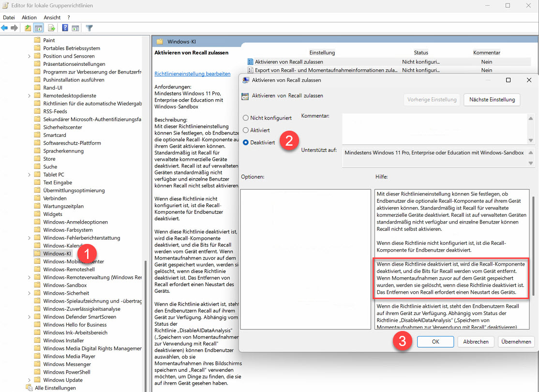Select Windows-Farbsystem in the tree
The width and height of the screenshot is (539, 392).
(68, 230)
